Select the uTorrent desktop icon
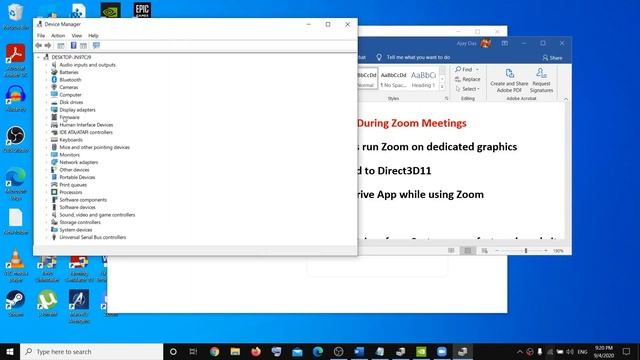Screen dimensions: 640x360 tap(47, 303)
